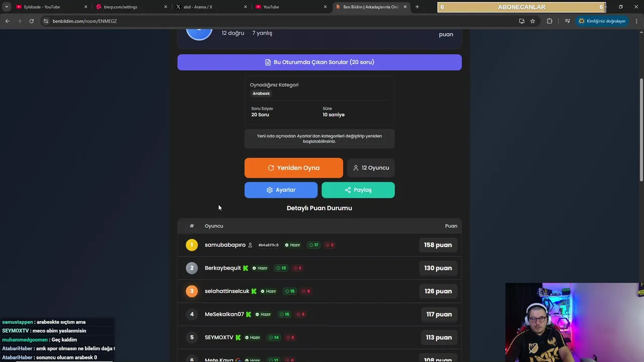Click the browser back arrow

[7, 21]
